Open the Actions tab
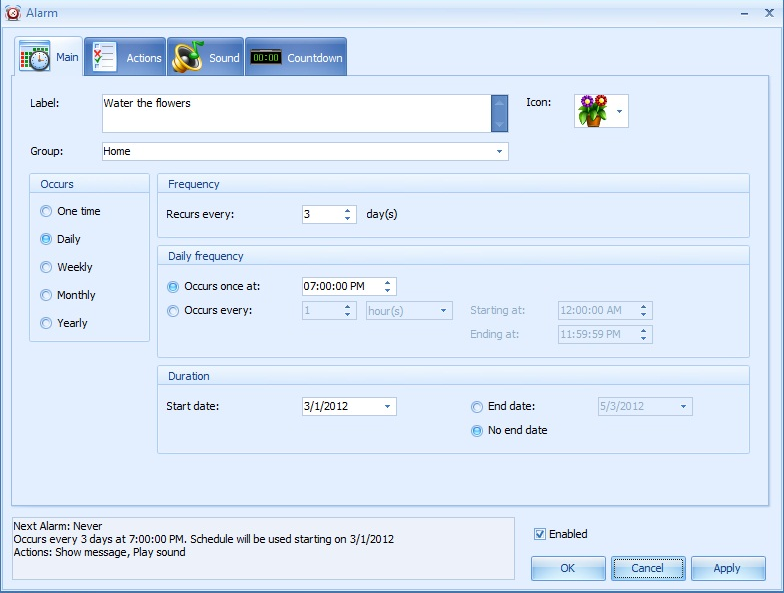Image resolution: width=784 pixels, height=593 pixels. point(125,57)
